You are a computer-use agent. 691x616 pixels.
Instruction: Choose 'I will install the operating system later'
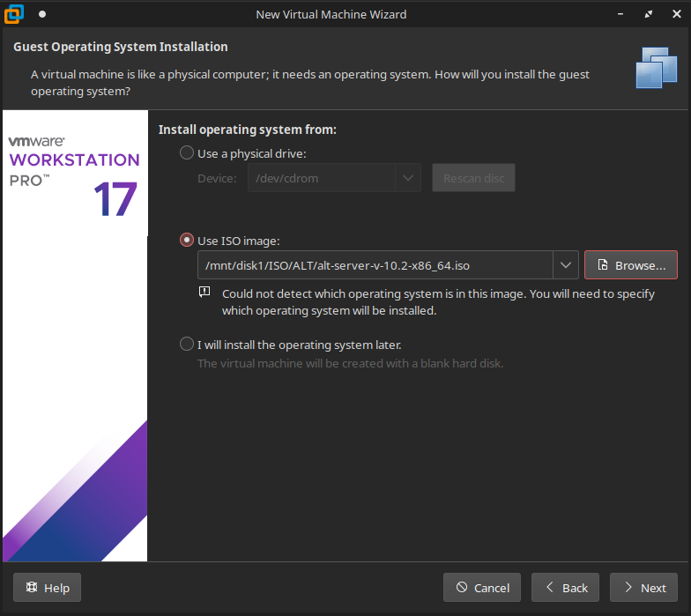186,344
